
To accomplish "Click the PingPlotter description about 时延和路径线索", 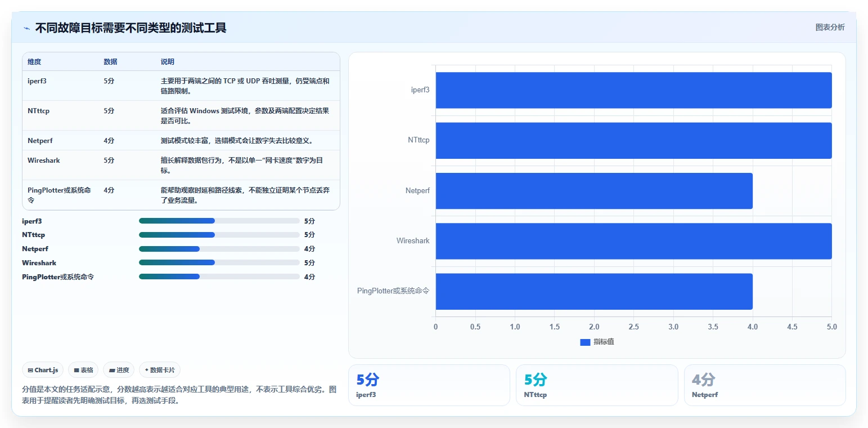I will pos(245,195).
